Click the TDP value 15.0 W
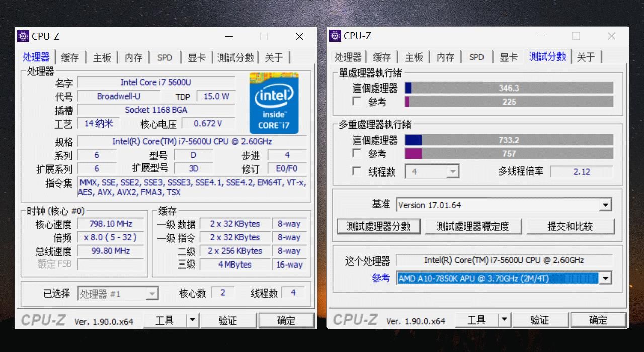The width and height of the screenshot is (644, 352). click(216, 96)
